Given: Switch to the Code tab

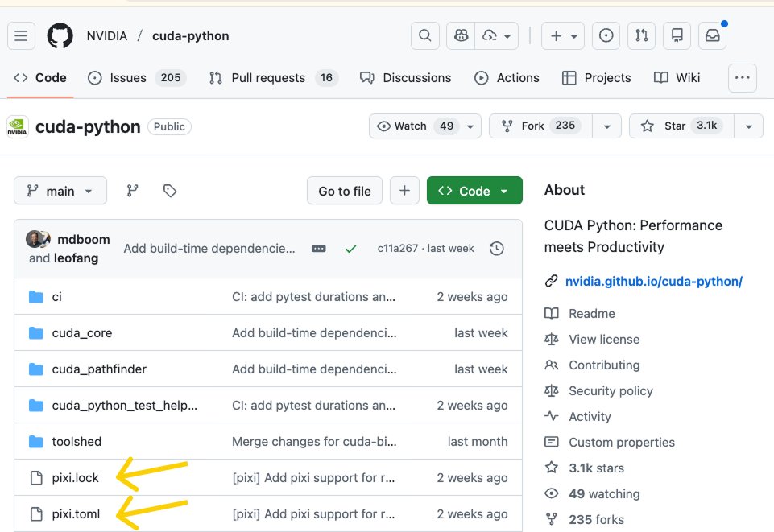Looking at the screenshot, I should [x=40, y=78].
